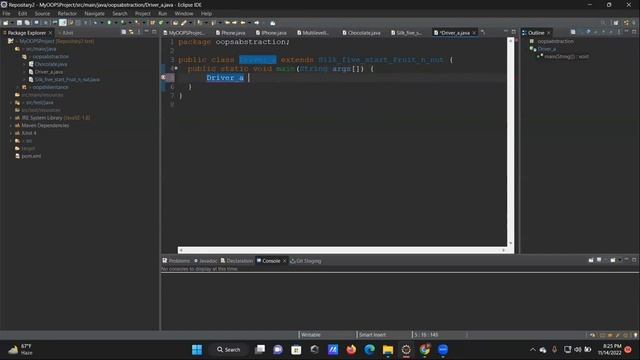640x360 pixels.
Task: Click the taskbar Search box
Action: (x=229, y=350)
